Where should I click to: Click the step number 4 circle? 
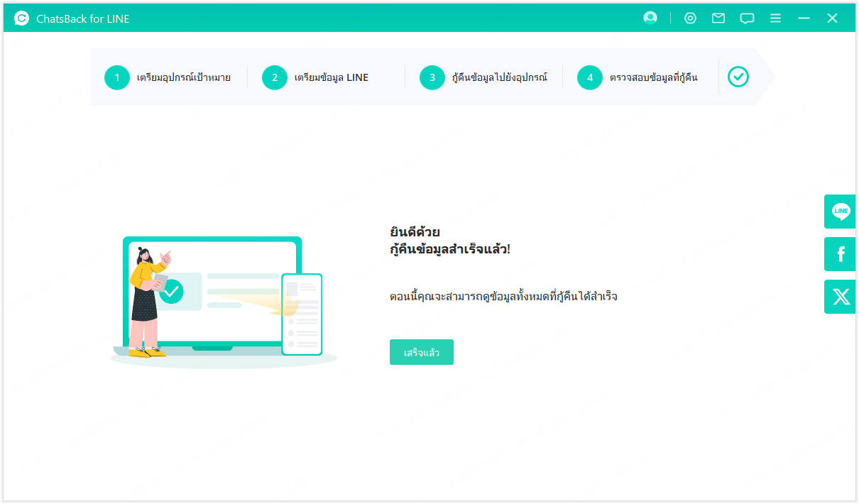(590, 77)
